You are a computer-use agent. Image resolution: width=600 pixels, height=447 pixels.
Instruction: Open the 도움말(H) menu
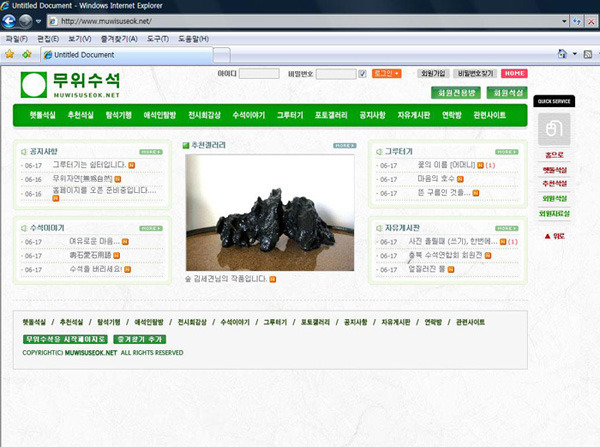(193, 39)
